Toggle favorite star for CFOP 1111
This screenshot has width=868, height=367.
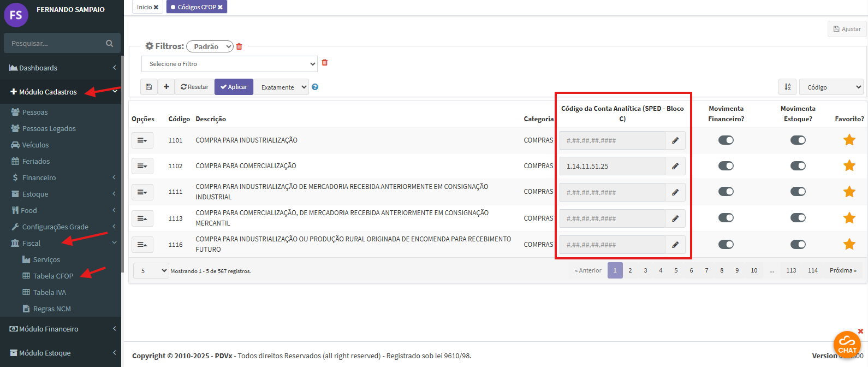[849, 192]
